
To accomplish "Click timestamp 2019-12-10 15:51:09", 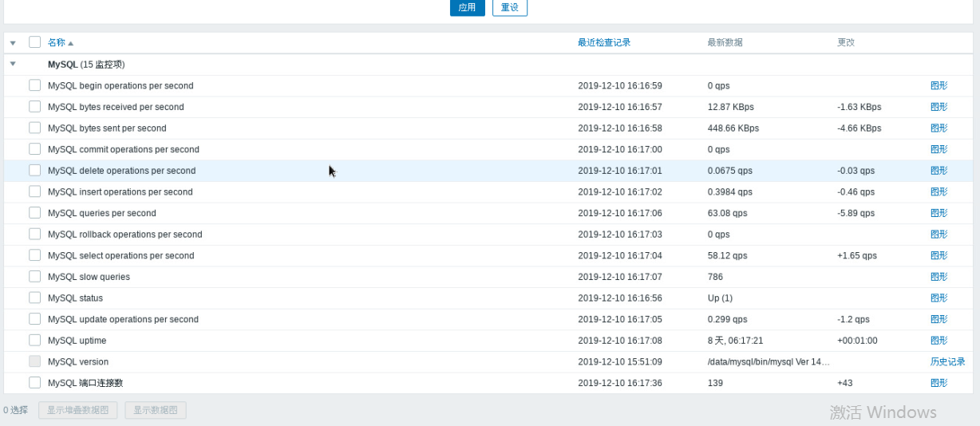I will pos(620,361).
